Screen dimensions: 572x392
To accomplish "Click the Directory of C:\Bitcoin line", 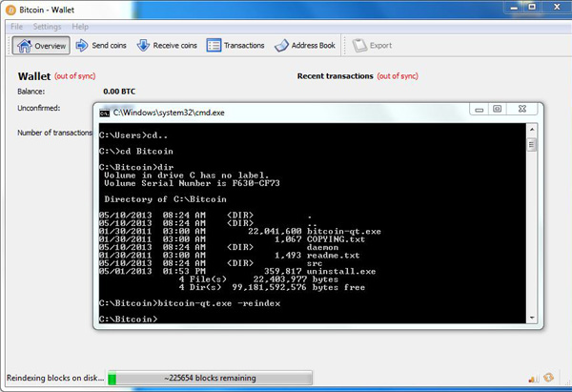I will coord(165,199).
